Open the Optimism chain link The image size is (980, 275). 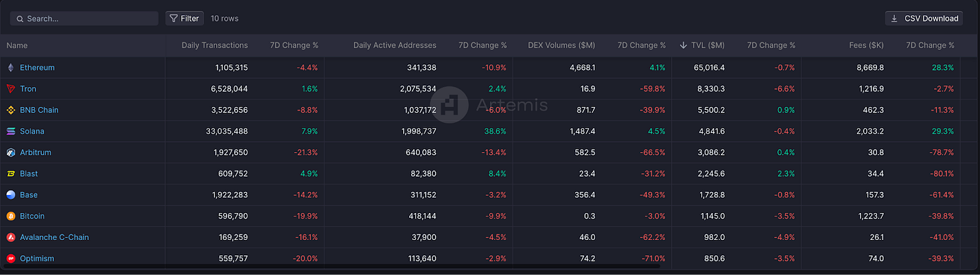pyautogui.click(x=36, y=259)
